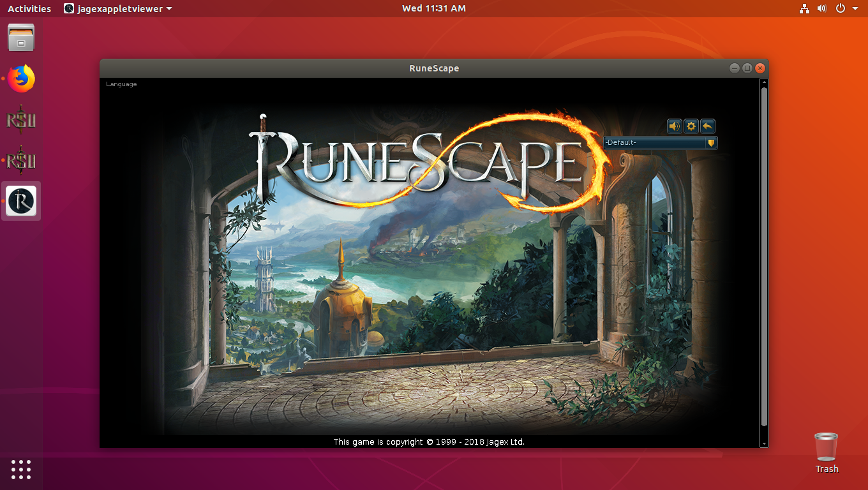Click the Wed 11:31 AM clock to open calendar
868x490 pixels.
[x=434, y=8]
